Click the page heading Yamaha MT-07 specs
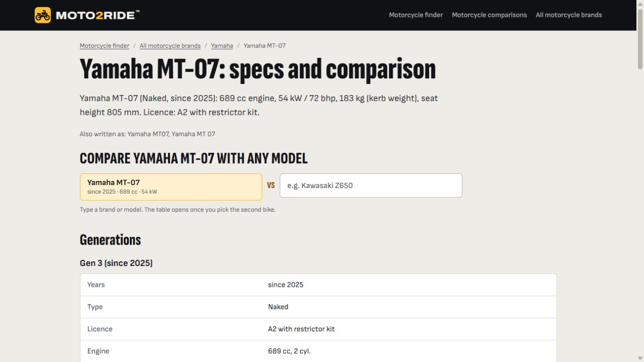 (258, 70)
